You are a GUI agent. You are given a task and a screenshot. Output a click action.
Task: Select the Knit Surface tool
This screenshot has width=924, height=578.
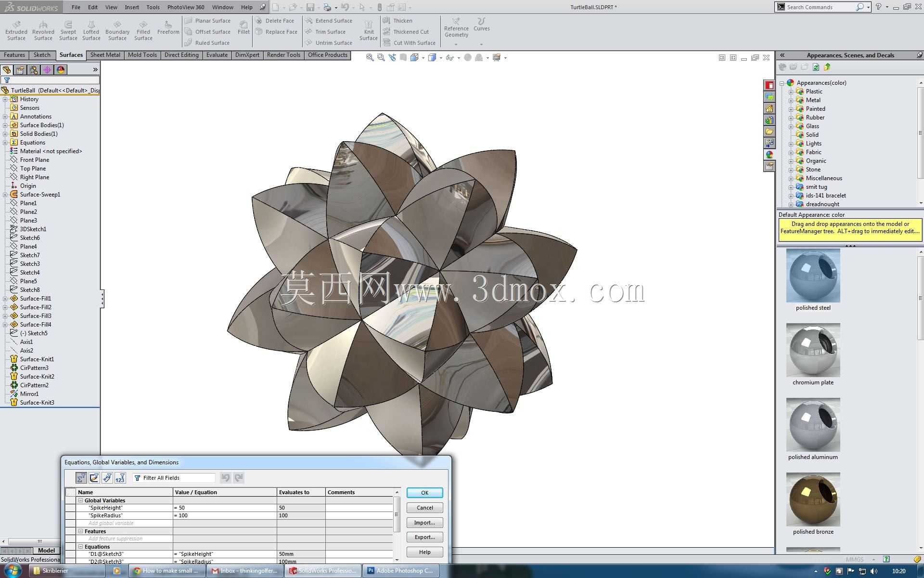[x=369, y=30]
